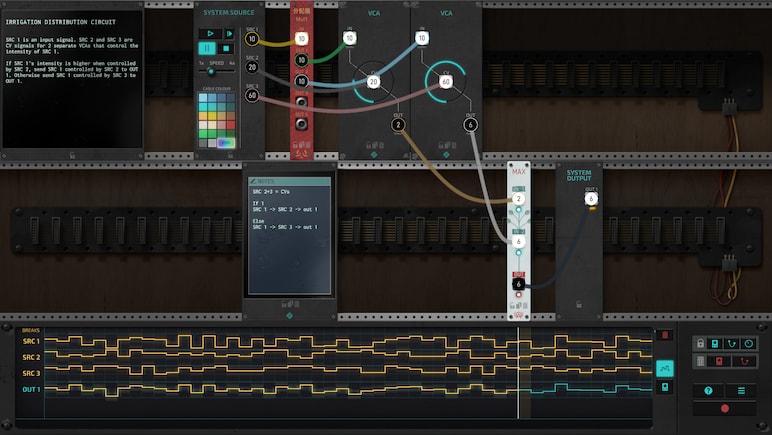
Task: Select the SRC 1 waveform label
Action: pyautogui.click(x=32, y=341)
